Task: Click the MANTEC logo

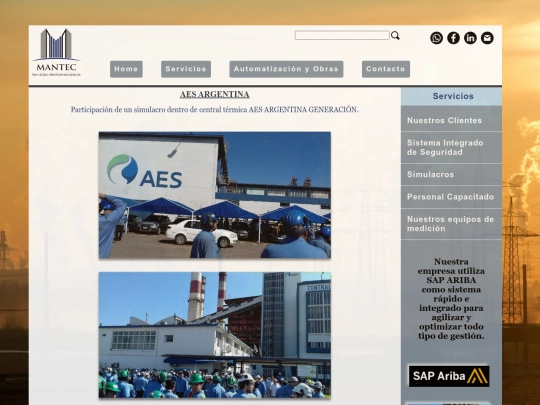Action: (x=56, y=53)
